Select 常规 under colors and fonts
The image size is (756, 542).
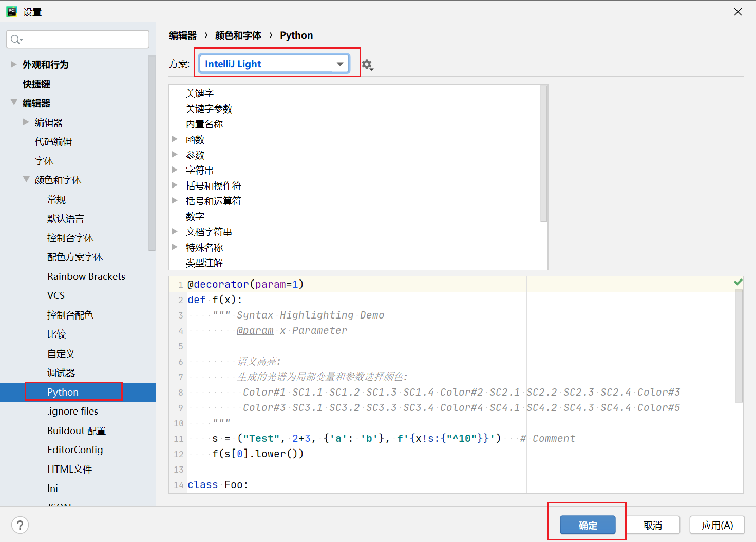(x=56, y=199)
